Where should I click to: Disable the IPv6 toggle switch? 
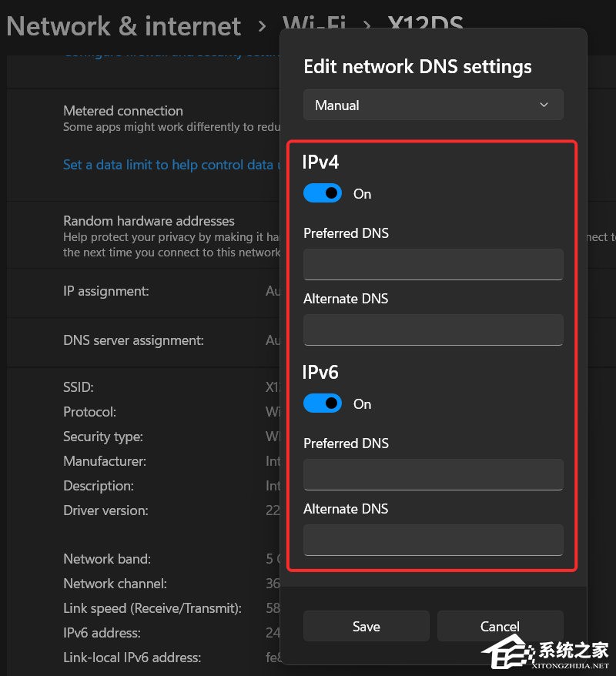click(323, 403)
